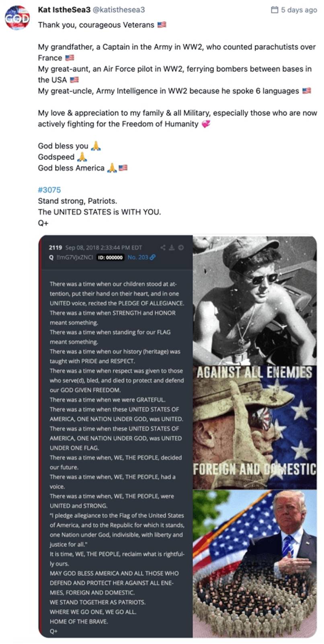Open the black-and-white photo of the man in sunglasses

254,299
